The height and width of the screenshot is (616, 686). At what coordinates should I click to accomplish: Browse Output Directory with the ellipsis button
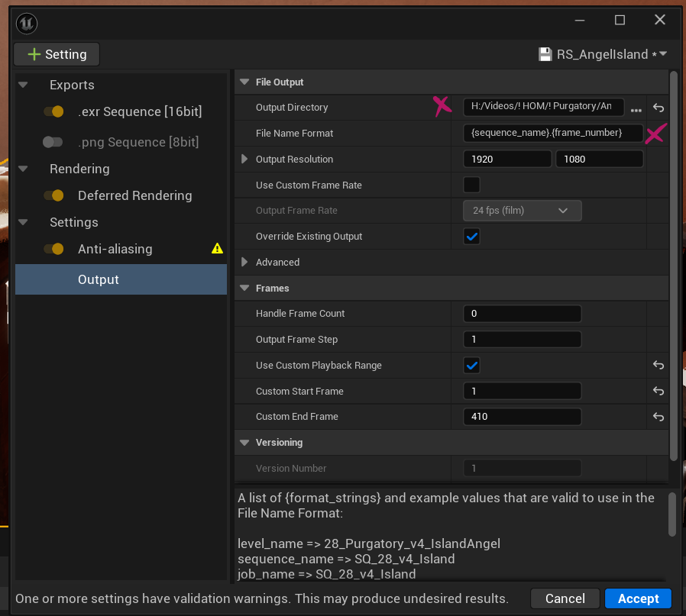[x=636, y=109]
